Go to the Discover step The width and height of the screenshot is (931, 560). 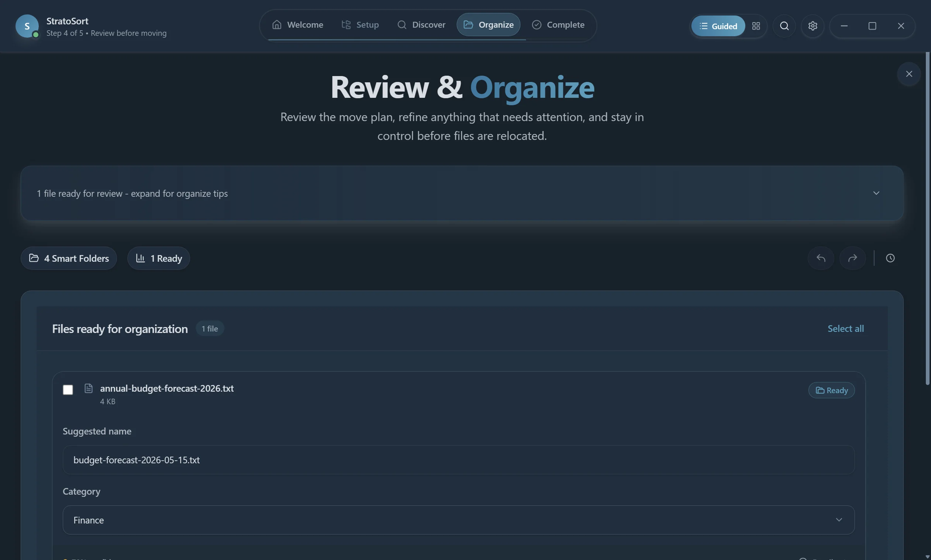pyautogui.click(x=421, y=25)
